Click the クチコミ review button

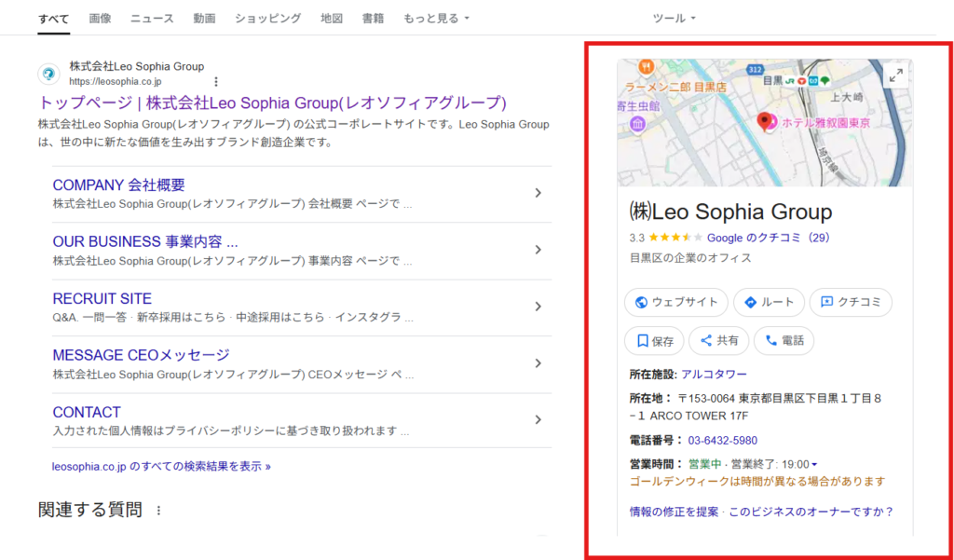pyautogui.click(x=851, y=302)
